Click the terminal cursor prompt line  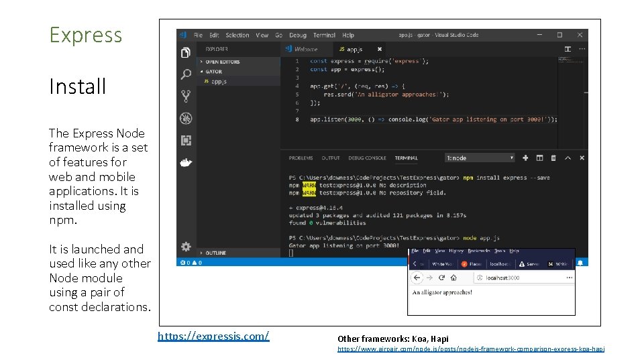[x=291, y=253]
